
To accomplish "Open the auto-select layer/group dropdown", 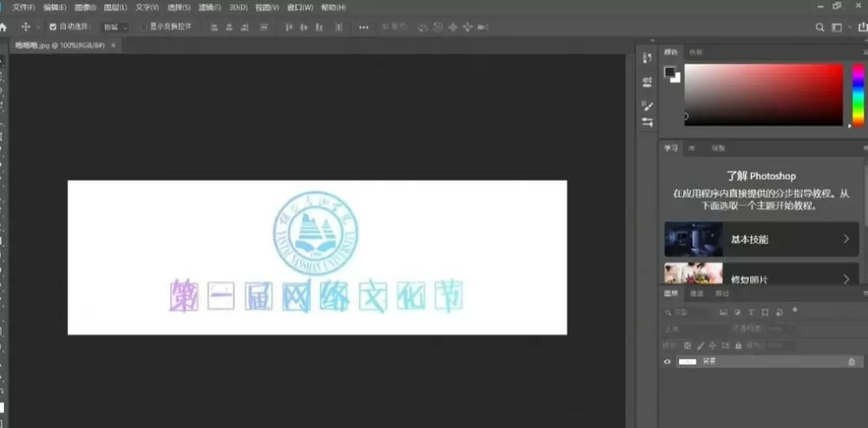I will click(x=115, y=27).
